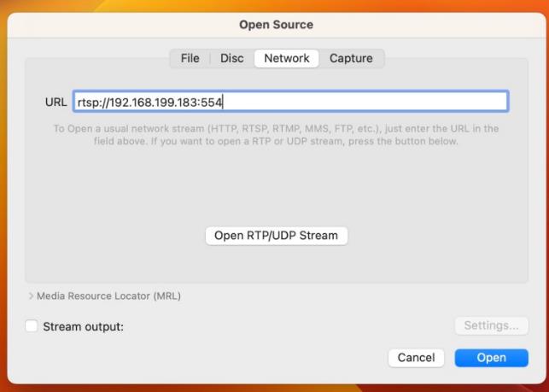The image size is (549, 392).
Task: Click the blue Open button
Action: point(491,358)
